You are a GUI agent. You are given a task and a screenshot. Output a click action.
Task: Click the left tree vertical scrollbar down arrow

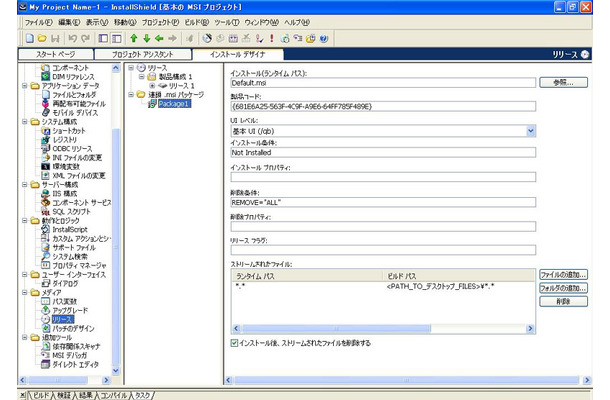[x=116, y=370]
